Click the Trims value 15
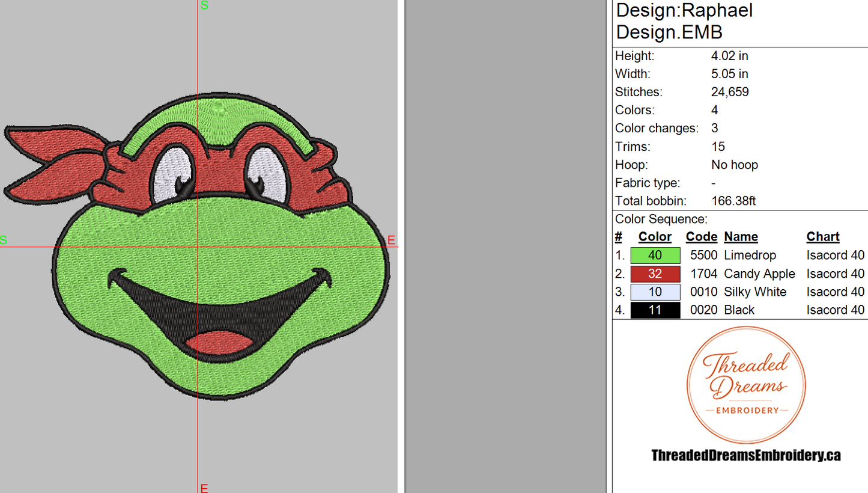 [x=718, y=146]
